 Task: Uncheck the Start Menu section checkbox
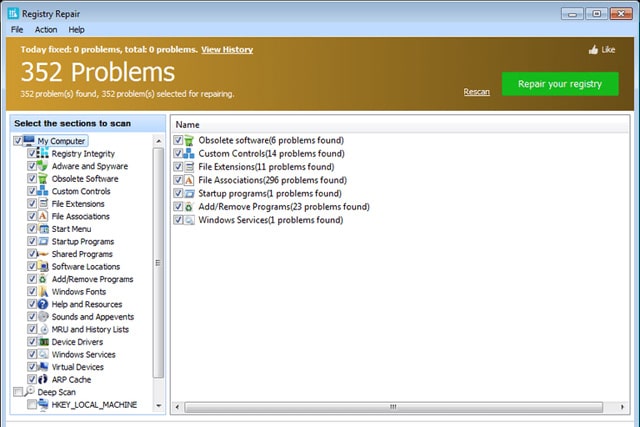[32, 229]
